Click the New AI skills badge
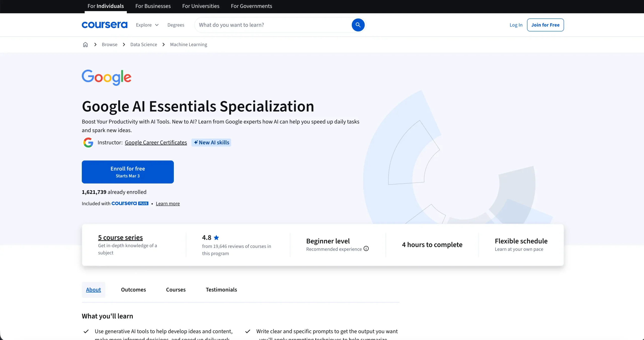644x340 pixels. pos(211,142)
